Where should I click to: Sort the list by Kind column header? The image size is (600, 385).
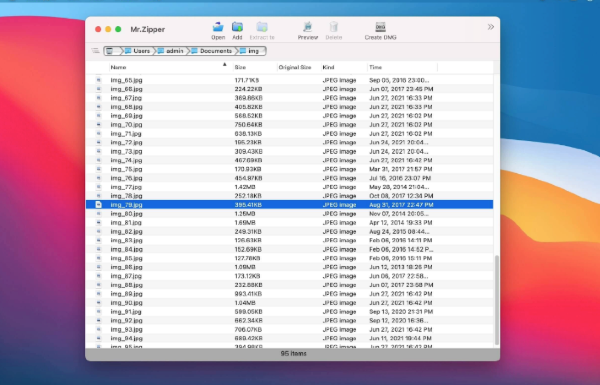tap(344, 67)
